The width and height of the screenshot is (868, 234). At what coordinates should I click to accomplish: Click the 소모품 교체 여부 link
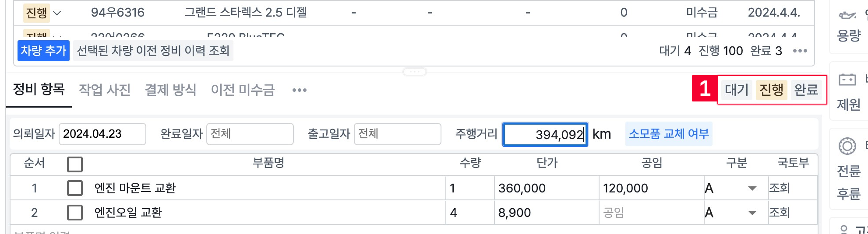(669, 134)
